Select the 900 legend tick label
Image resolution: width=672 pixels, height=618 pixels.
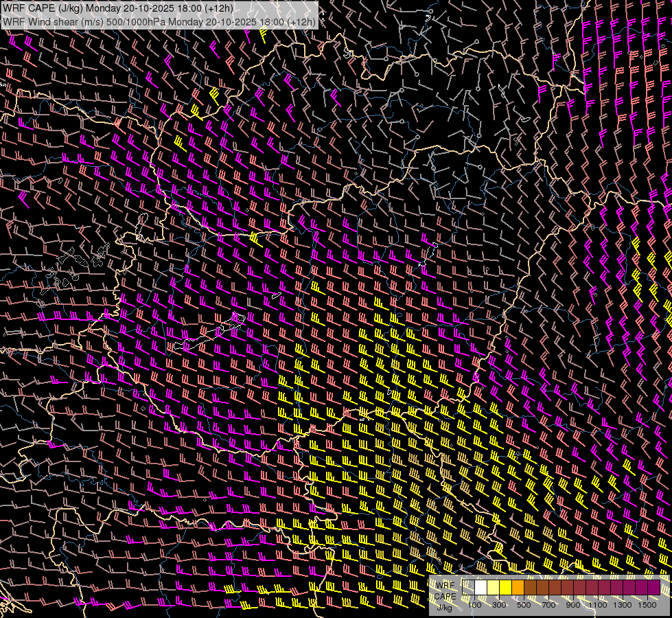pyautogui.click(x=573, y=605)
